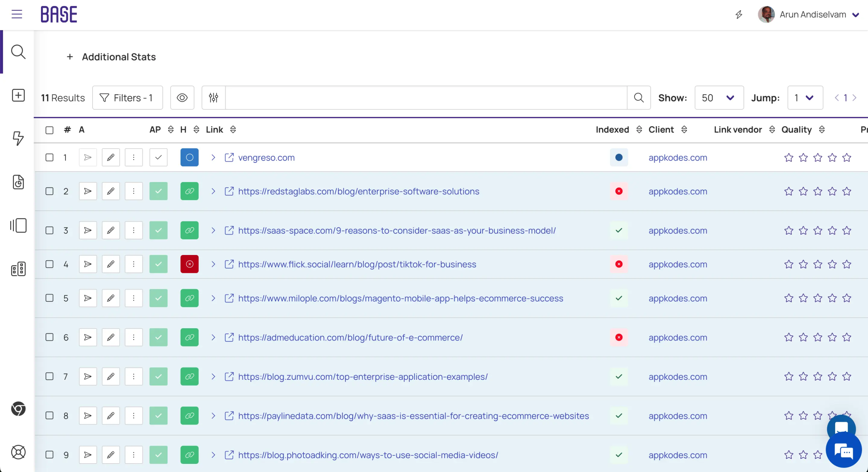The height and width of the screenshot is (472, 868).
Task: Open the document report icon in the sidebar
Action: 18,182
